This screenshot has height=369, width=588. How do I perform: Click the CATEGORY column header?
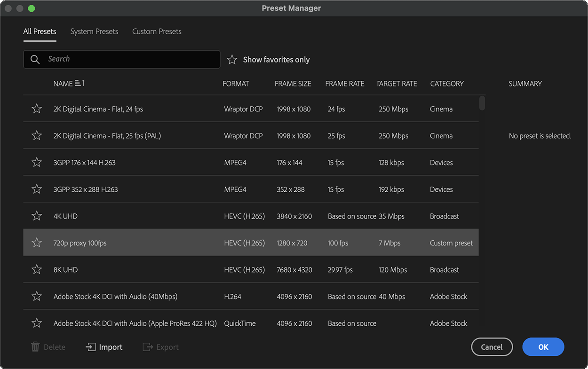click(x=447, y=84)
